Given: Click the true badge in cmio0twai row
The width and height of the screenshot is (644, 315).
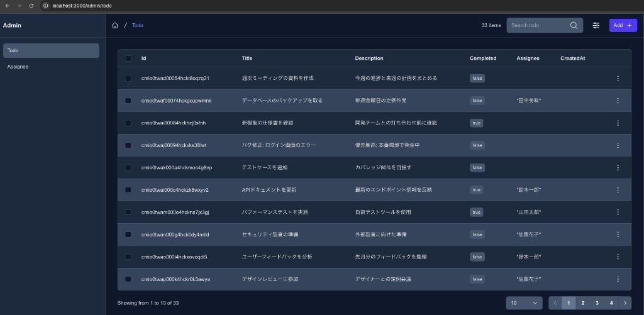Looking at the screenshot, I should pyautogui.click(x=477, y=123).
